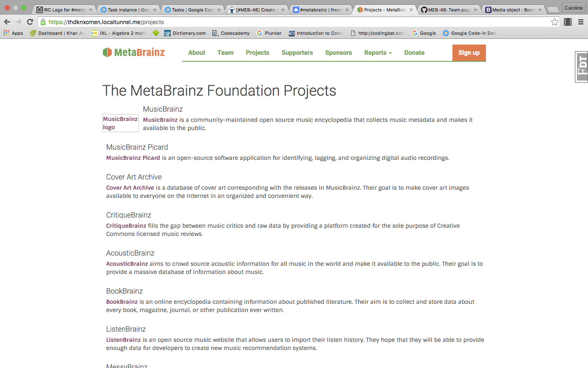The image size is (588, 368).
Task: Go to the About page in the navbar
Action: [196, 53]
